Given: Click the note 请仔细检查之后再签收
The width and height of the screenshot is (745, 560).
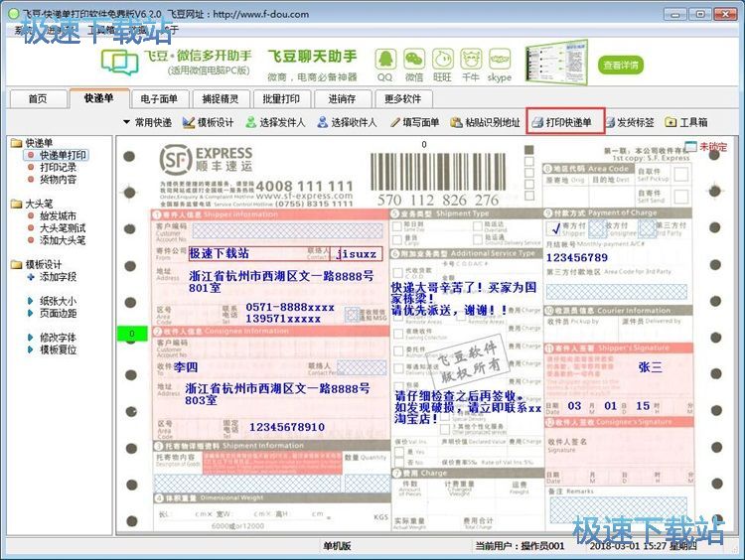Looking at the screenshot, I should pyautogui.click(x=468, y=407).
